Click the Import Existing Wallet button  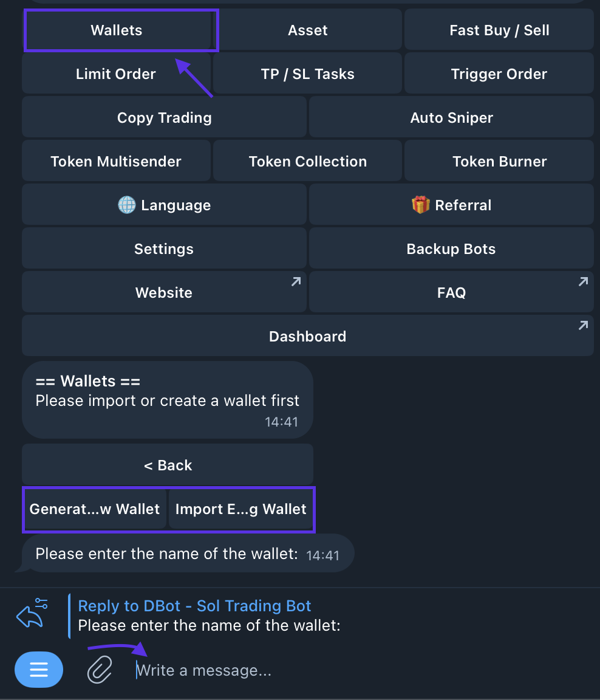click(240, 509)
